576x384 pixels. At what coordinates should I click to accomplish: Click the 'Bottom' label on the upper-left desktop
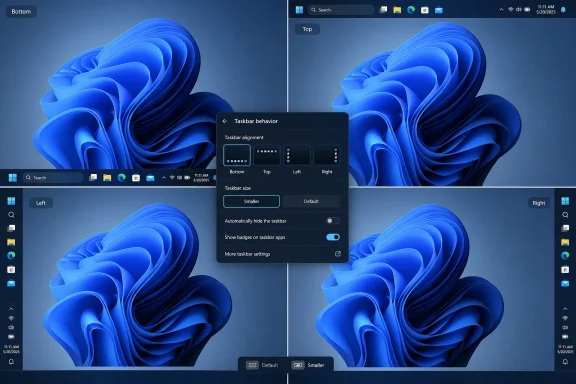coord(21,12)
